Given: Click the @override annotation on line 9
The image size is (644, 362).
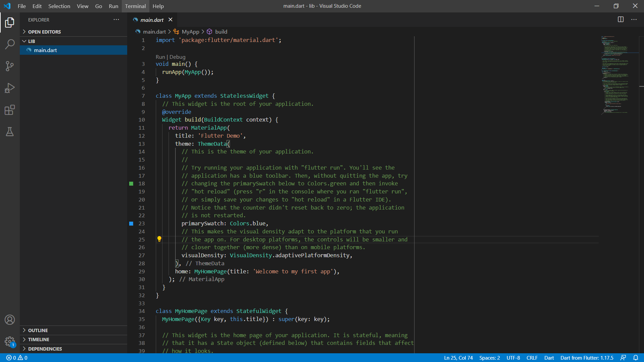Looking at the screenshot, I should [177, 112].
